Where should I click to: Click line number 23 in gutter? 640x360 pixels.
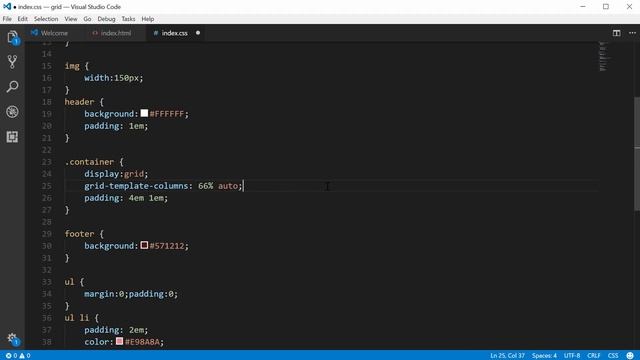click(x=47, y=162)
